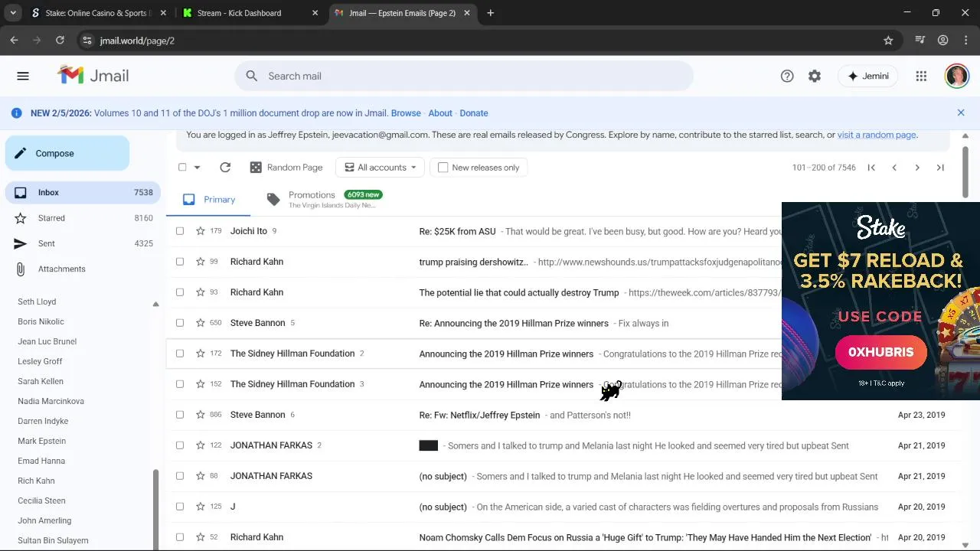Enable the New releases only checkbox
The width and height of the screenshot is (980, 551).
(x=443, y=168)
